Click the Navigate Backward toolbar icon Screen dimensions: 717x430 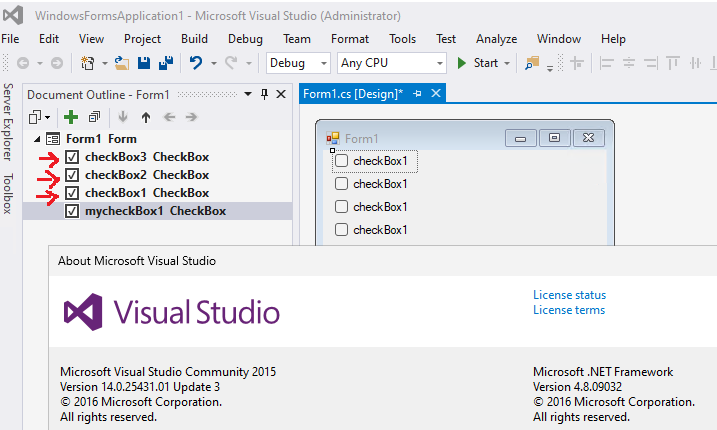(x=23, y=63)
